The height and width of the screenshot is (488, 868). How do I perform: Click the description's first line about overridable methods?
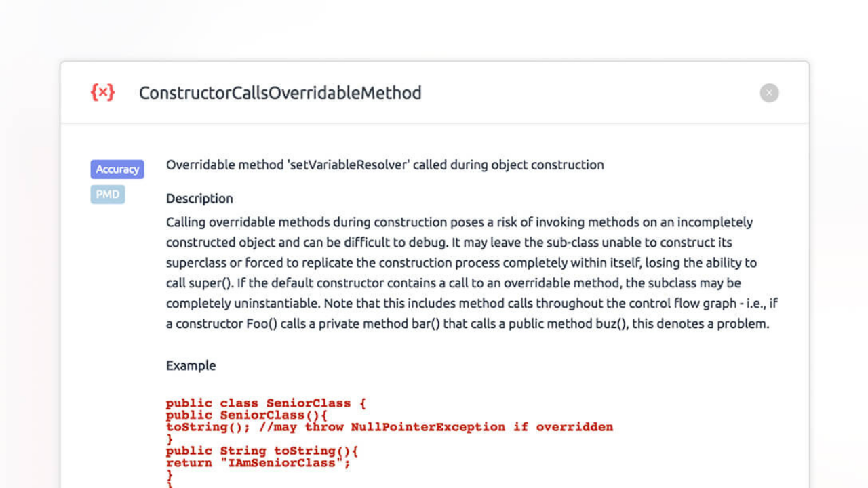point(459,222)
